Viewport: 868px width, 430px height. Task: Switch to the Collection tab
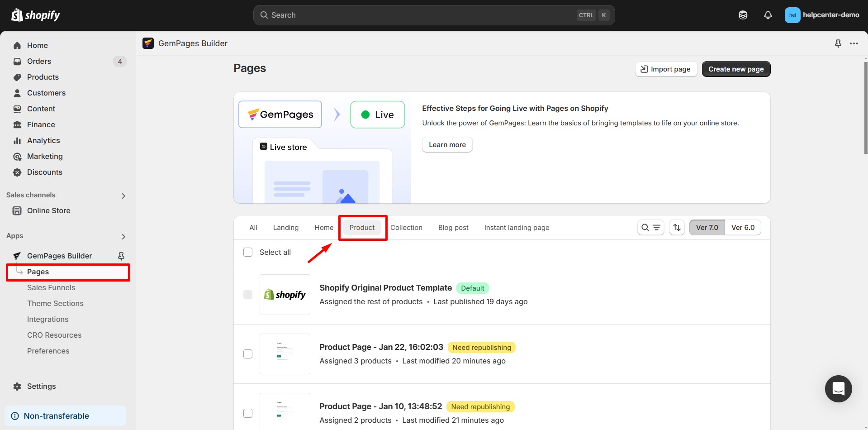[x=406, y=227]
